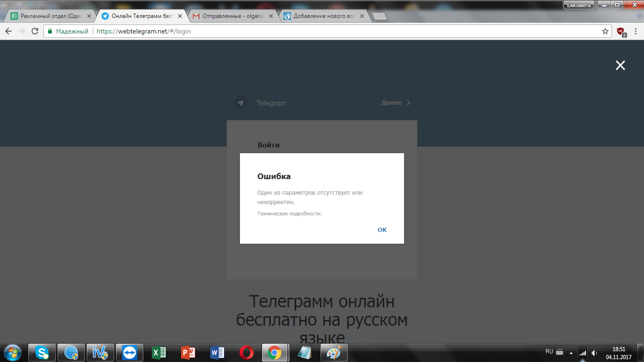Open Word from the taskbar
Screen dimensions: 644x362
click(217, 352)
